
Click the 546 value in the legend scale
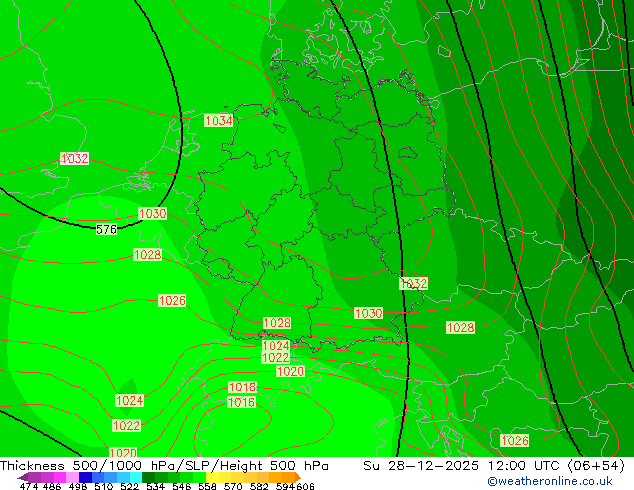point(180,487)
